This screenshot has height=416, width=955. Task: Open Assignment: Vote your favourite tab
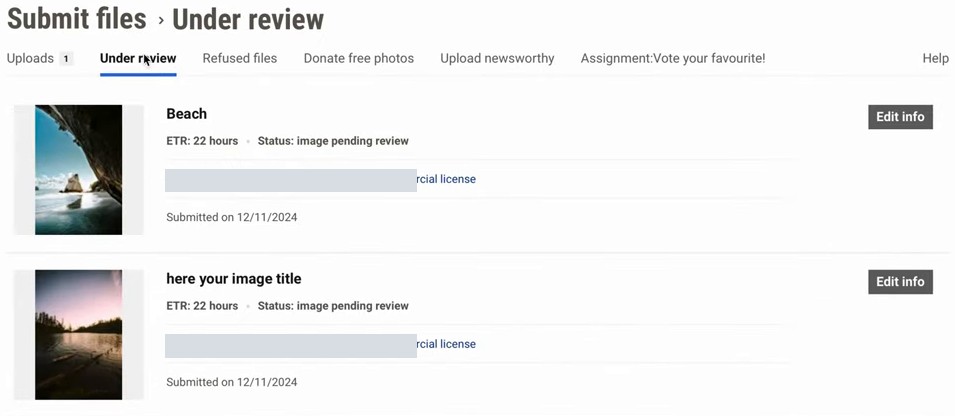673,58
